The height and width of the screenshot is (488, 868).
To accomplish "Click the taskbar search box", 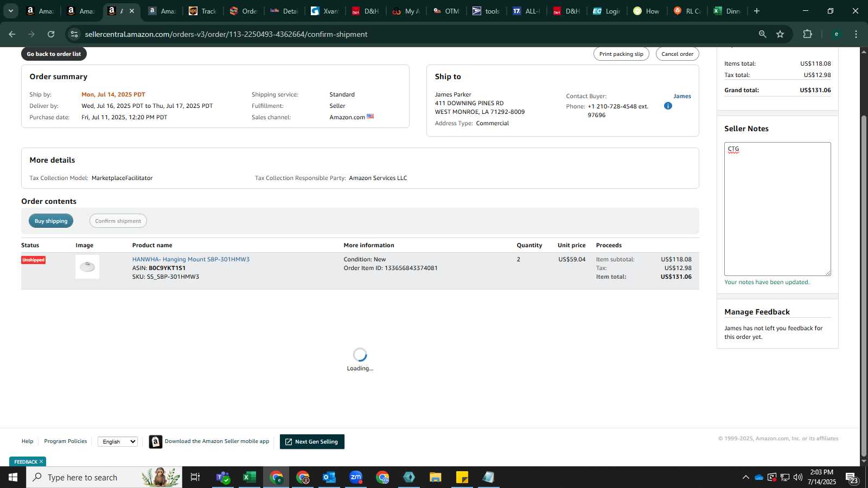I will [104, 477].
